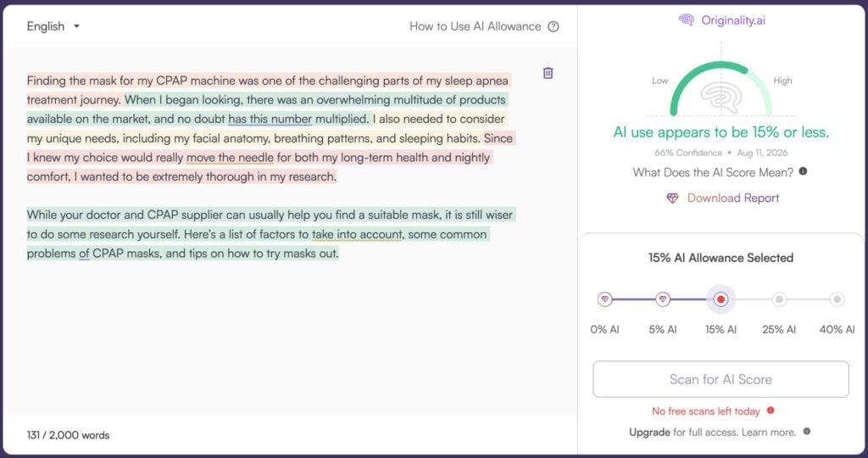
Task: Select the 0% AI allowance option
Action: click(x=604, y=299)
